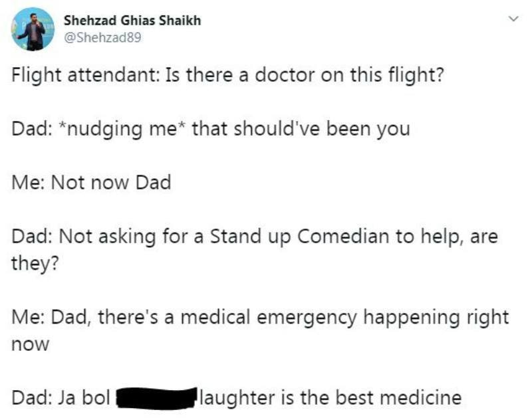532x418 pixels.
Task: Click the word 'they?' in the tweet
Action: pyautogui.click(x=35, y=263)
